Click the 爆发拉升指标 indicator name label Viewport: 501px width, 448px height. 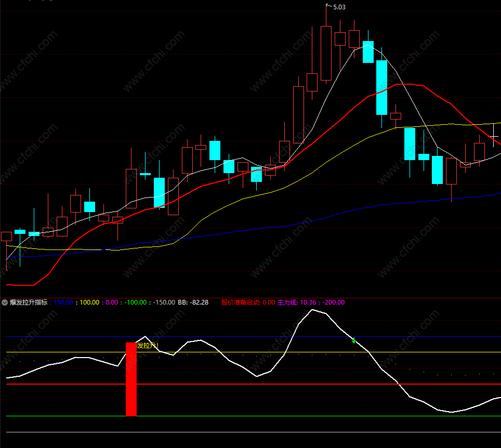click(29, 302)
